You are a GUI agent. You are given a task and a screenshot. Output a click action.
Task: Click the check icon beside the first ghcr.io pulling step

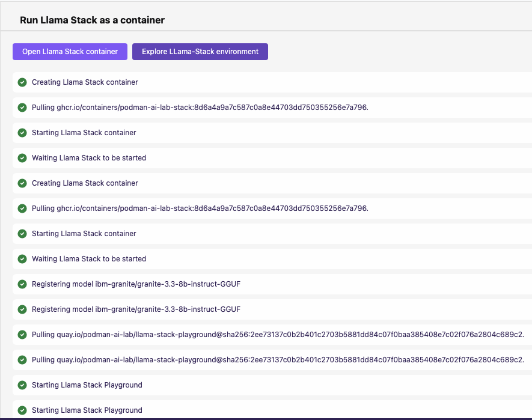click(22, 108)
